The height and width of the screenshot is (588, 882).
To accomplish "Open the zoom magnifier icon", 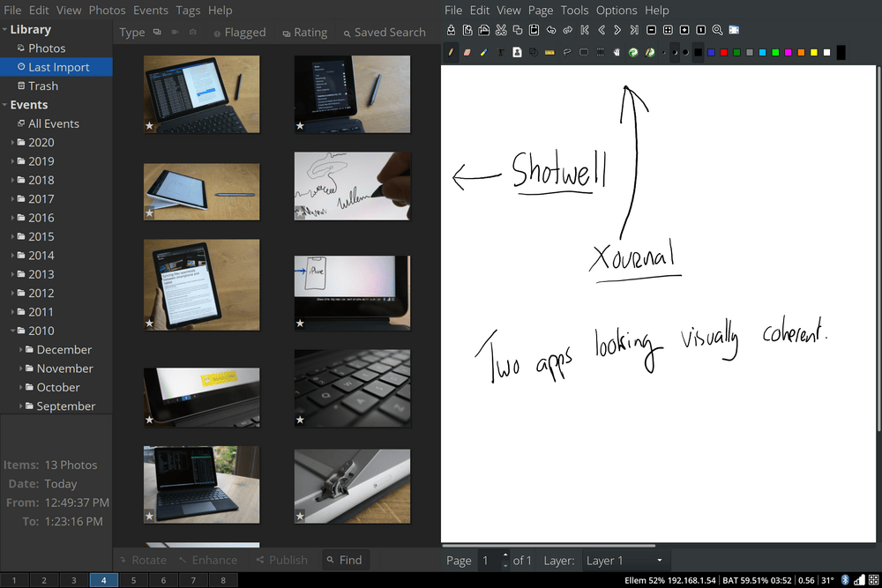I will [x=717, y=29].
